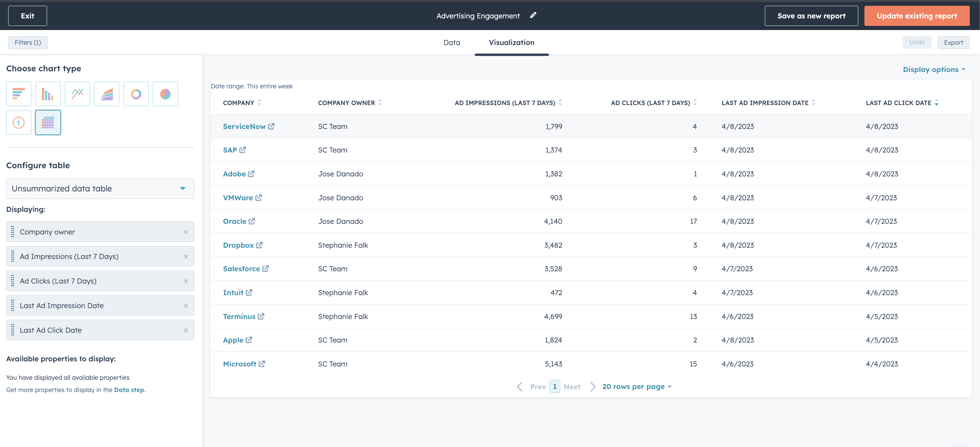Click the Undo button
This screenshot has height=447, width=980.
click(x=917, y=42)
